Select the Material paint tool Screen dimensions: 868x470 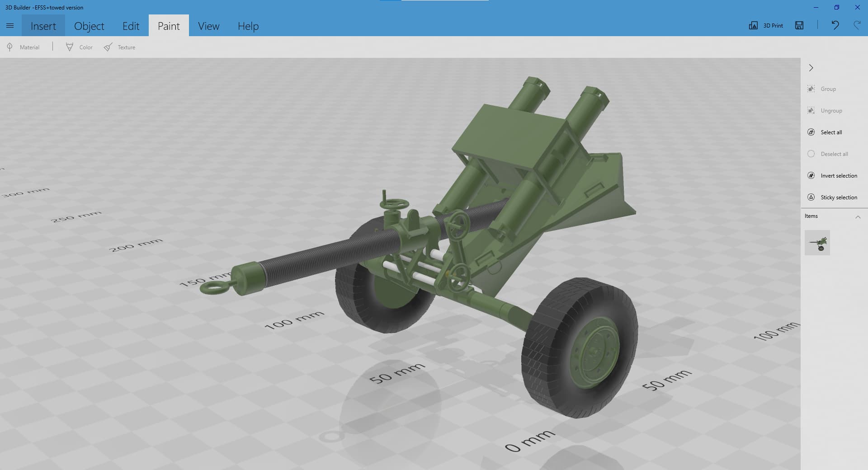click(x=24, y=47)
